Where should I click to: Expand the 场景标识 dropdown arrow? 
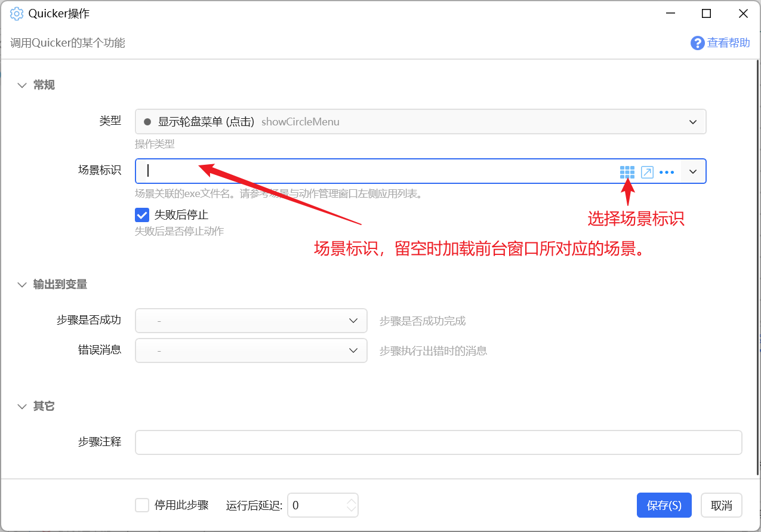click(693, 171)
